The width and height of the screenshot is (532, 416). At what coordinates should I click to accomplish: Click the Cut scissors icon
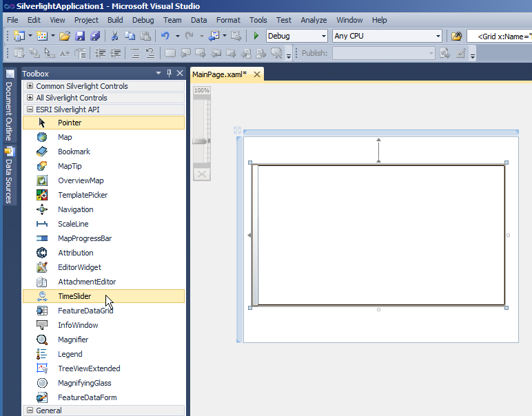point(114,36)
